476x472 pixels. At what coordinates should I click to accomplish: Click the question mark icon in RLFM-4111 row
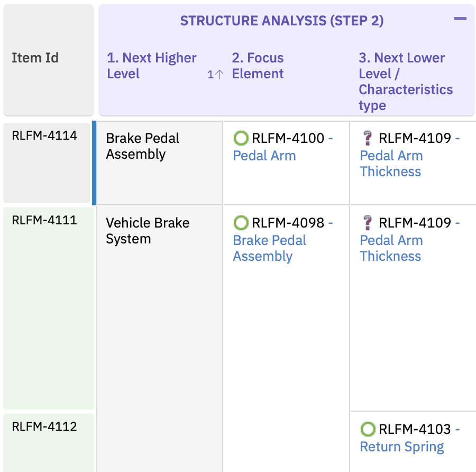(368, 223)
